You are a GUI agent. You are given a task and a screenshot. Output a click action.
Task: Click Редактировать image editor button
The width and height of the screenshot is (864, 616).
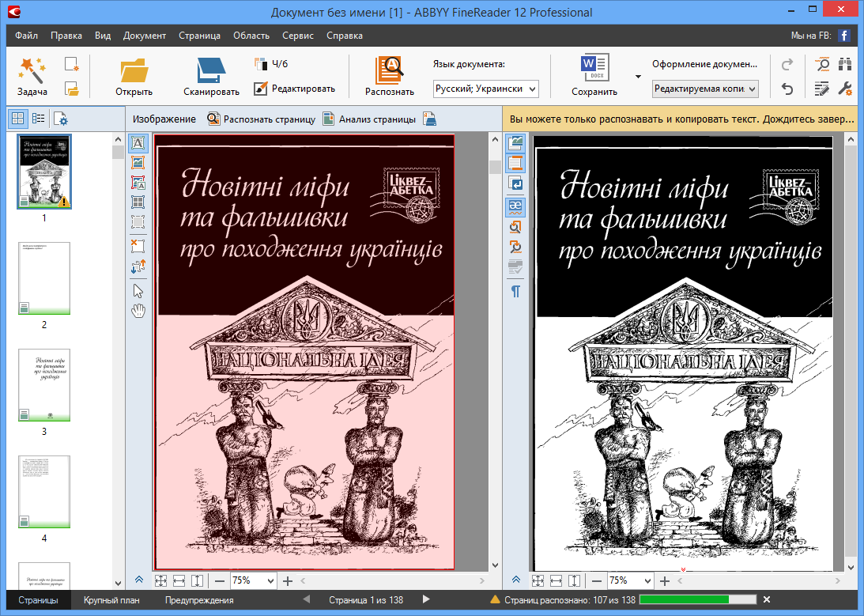294,88
